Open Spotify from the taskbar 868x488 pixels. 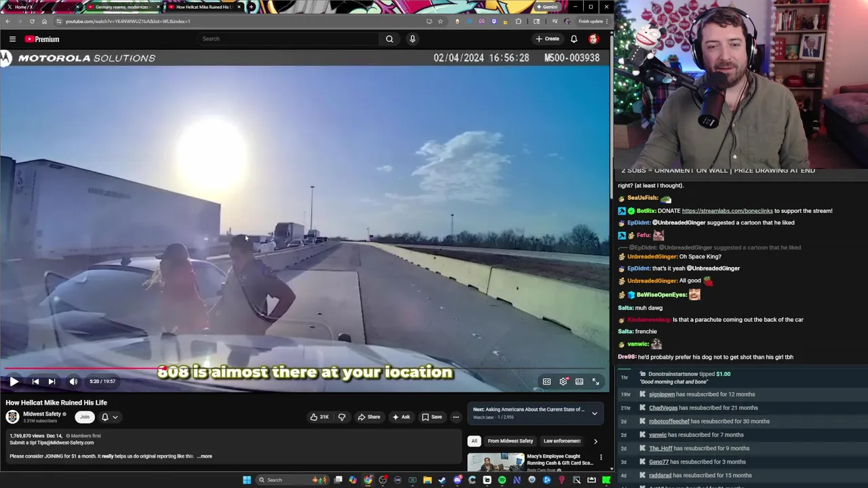(x=502, y=480)
